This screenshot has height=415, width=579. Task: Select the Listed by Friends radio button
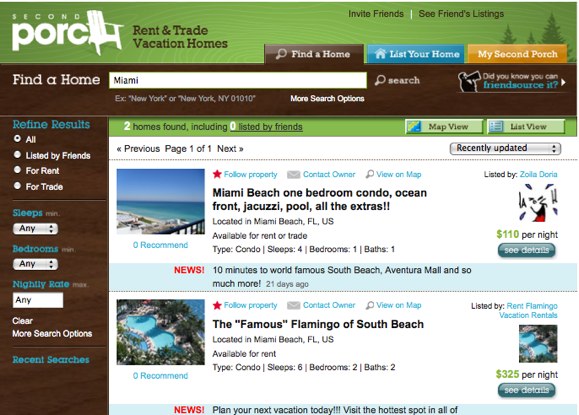[17, 155]
